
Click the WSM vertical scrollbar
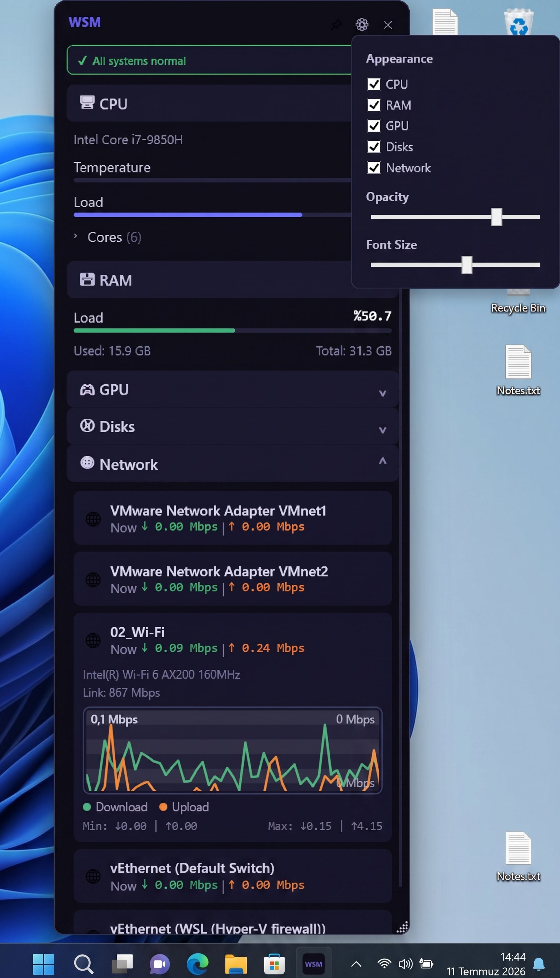click(x=400, y=588)
